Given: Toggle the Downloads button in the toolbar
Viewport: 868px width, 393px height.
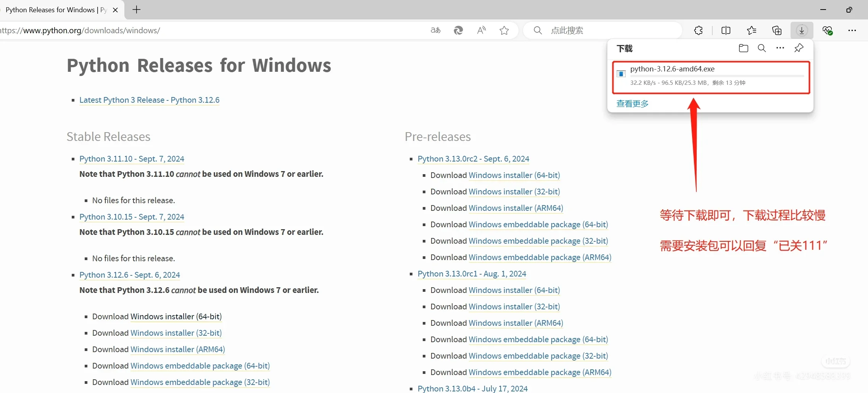Looking at the screenshot, I should (x=802, y=30).
